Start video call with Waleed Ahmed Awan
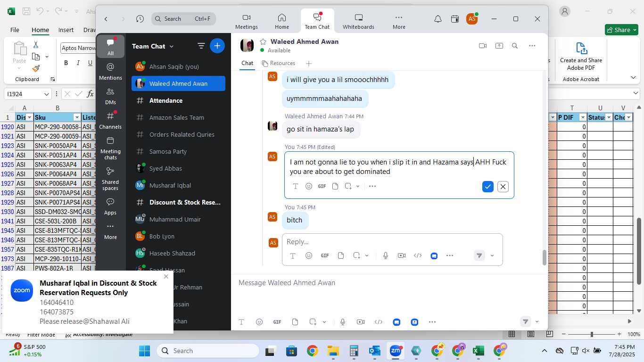The image size is (644, 362). click(x=482, y=46)
